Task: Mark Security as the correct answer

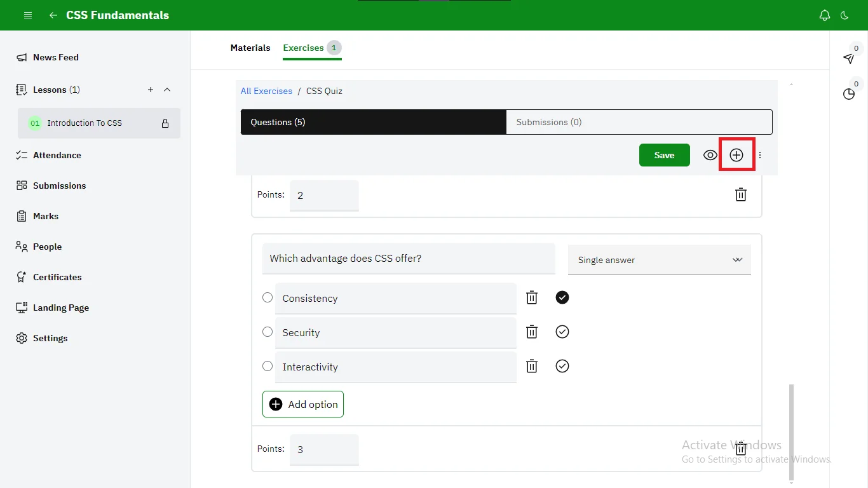Action: point(562,332)
